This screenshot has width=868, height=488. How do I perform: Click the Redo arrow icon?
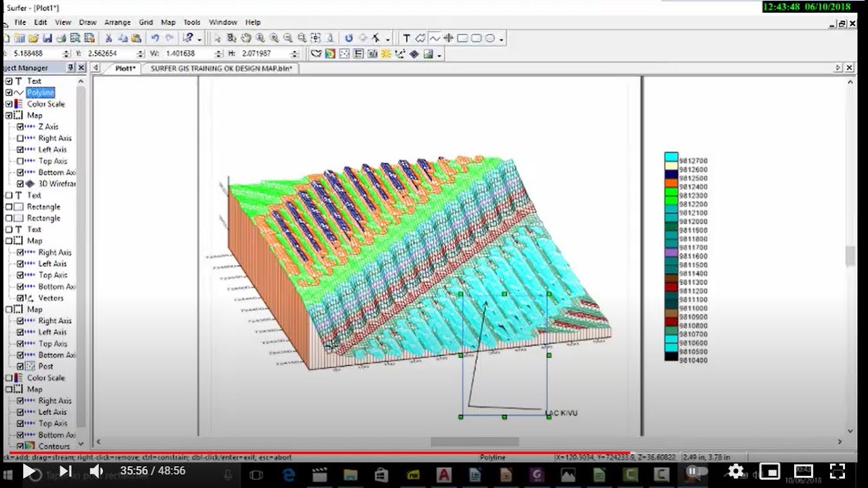(x=170, y=39)
